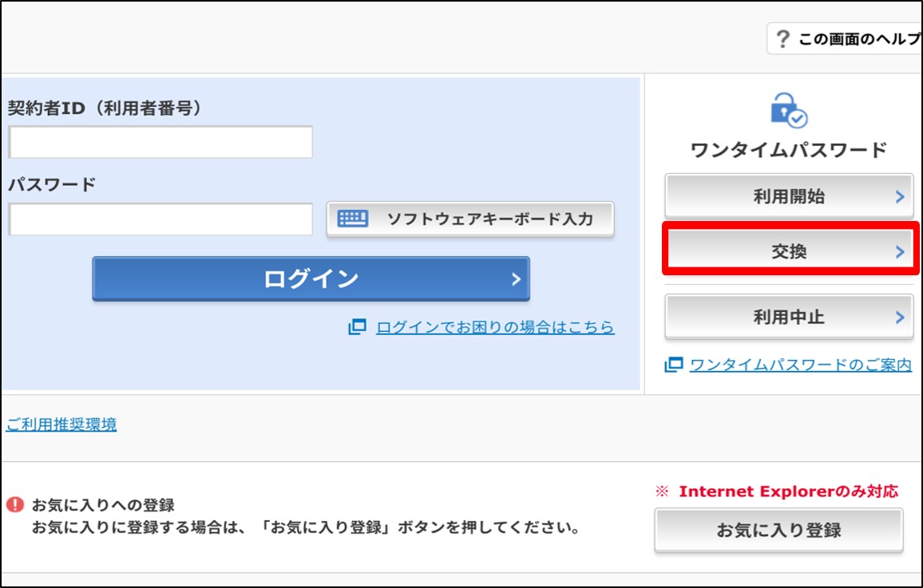Click the red exclamation warning icon
Viewport: 923px width, 588px height.
click(x=15, y=505)
